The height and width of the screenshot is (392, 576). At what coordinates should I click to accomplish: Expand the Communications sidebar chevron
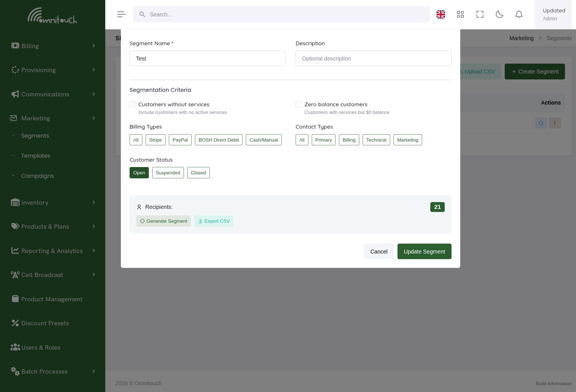(94, 94)
